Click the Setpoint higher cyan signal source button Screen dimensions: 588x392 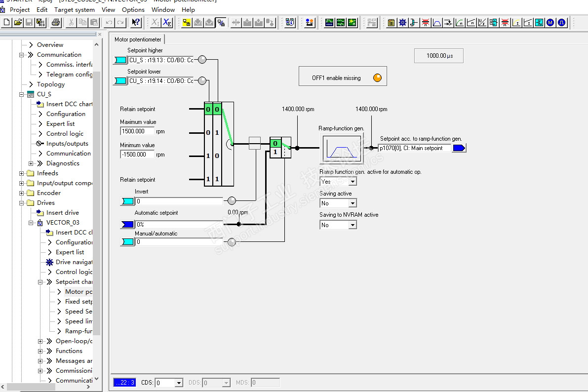point(120,60)
